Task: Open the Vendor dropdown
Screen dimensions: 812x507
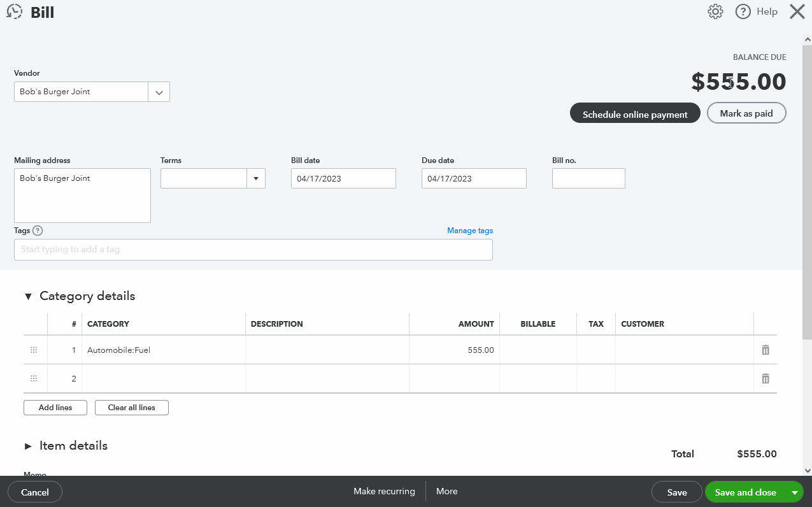Action: pos(159,92)
